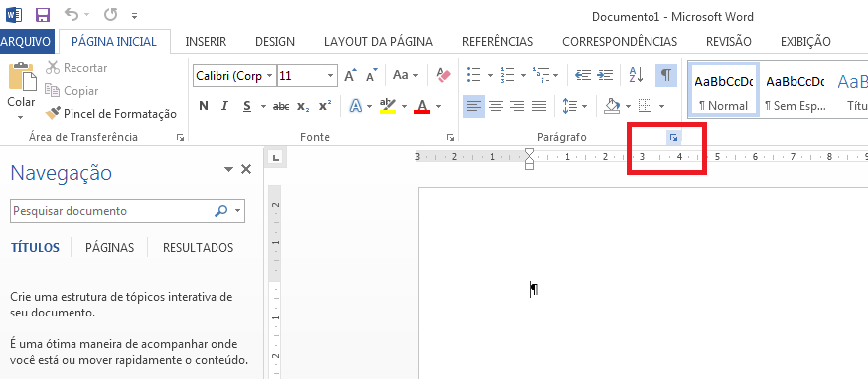Increase paragraph indent
Screen dimensions: 868x379
click(605, 75)
